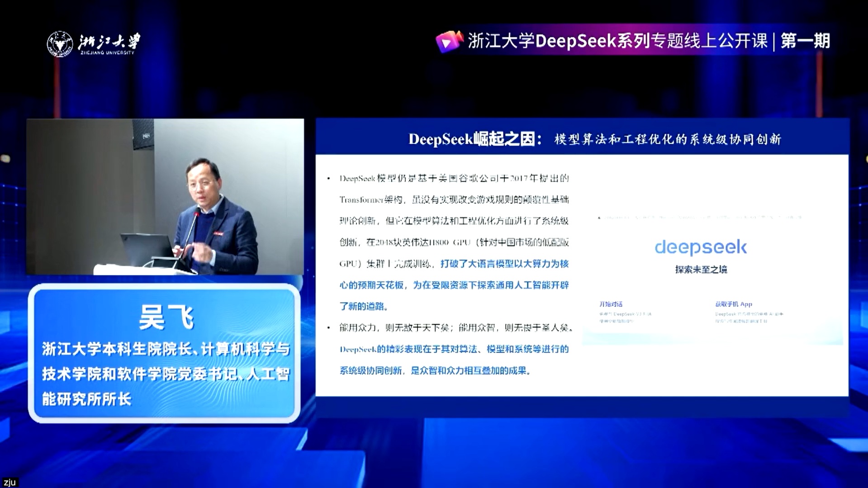Screen dimensions: 868x488
Task: Click the line starting DeepSeek的精彩表现
Action: coord(454,349)
